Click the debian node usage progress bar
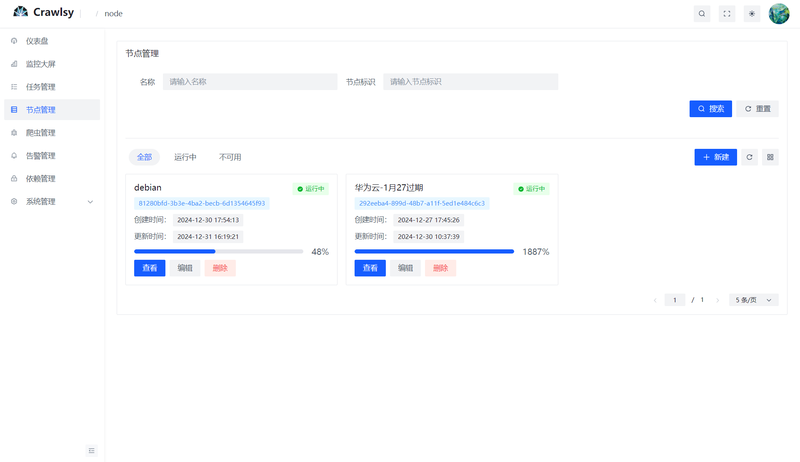The width and height of the screenshot is (800, 462). pos(218,252)
